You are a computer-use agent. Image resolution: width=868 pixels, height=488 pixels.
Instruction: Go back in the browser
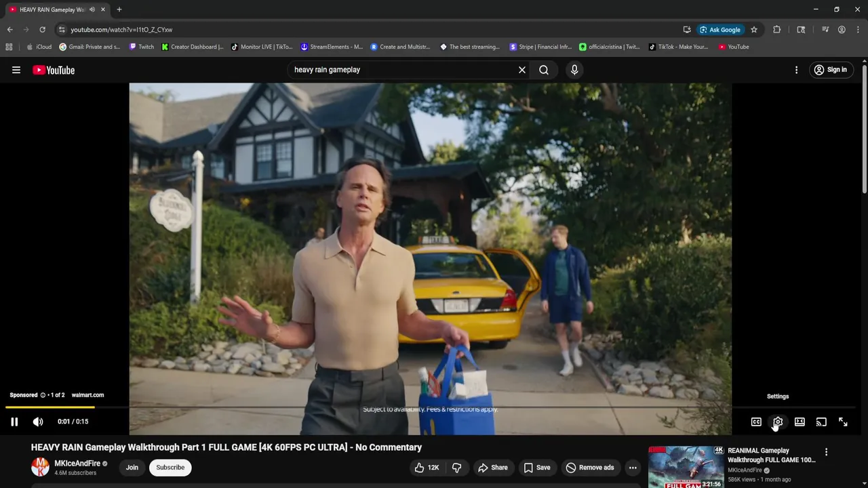9,30
